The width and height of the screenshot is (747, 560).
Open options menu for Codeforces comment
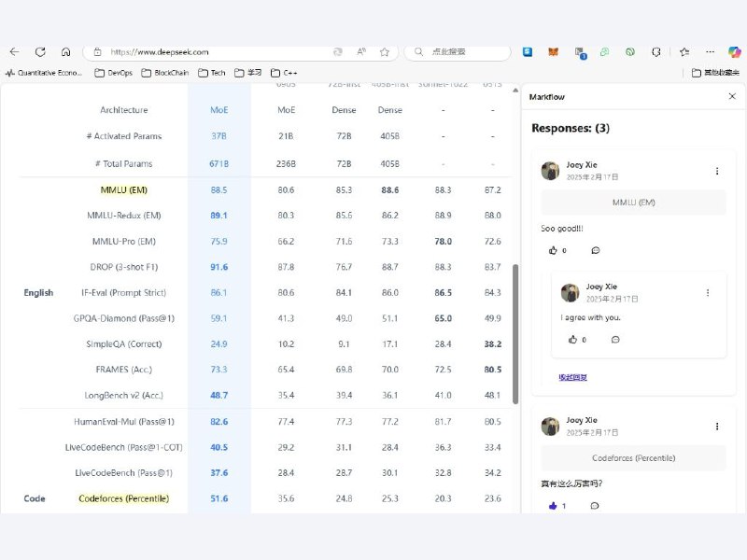[717, 427]
